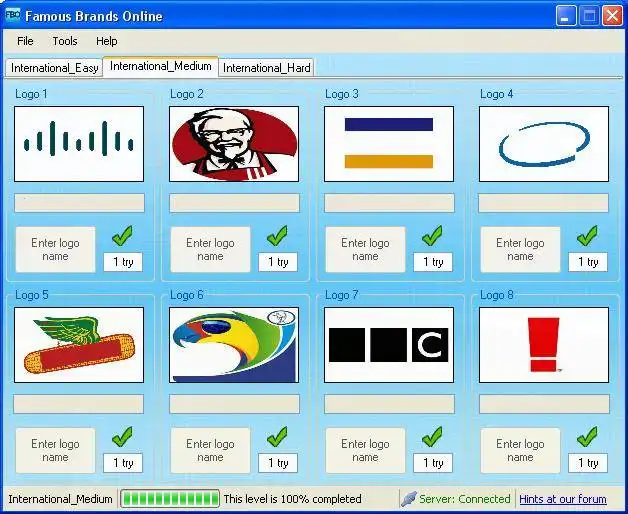
Task: Click the '1 try' counter for Logo 4
Action: click(x=588, y=262)
